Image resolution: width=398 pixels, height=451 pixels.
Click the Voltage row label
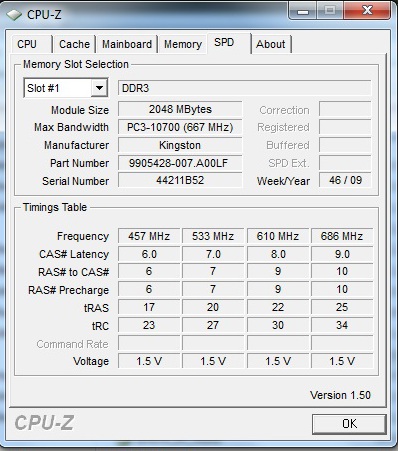(91, 361)
